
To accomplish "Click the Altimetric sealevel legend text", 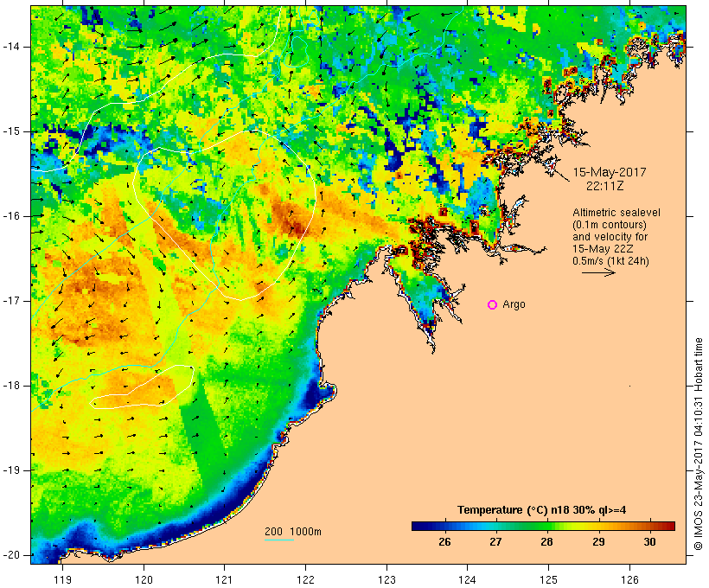I will click(616, 213).
